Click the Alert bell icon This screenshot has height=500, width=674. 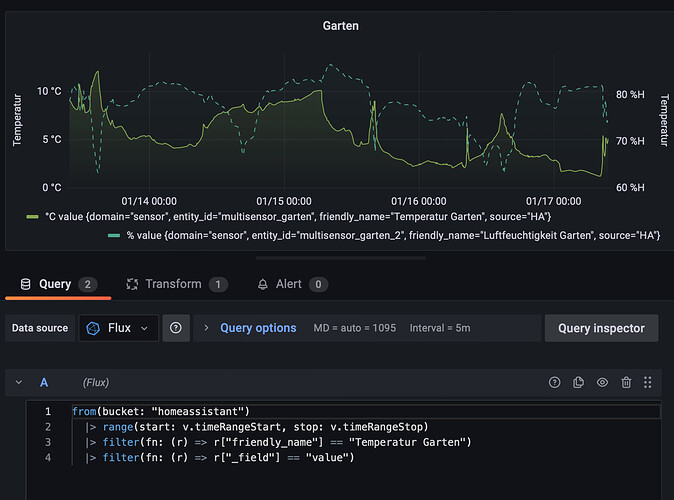pyautogui.click(x=263, y=285)
